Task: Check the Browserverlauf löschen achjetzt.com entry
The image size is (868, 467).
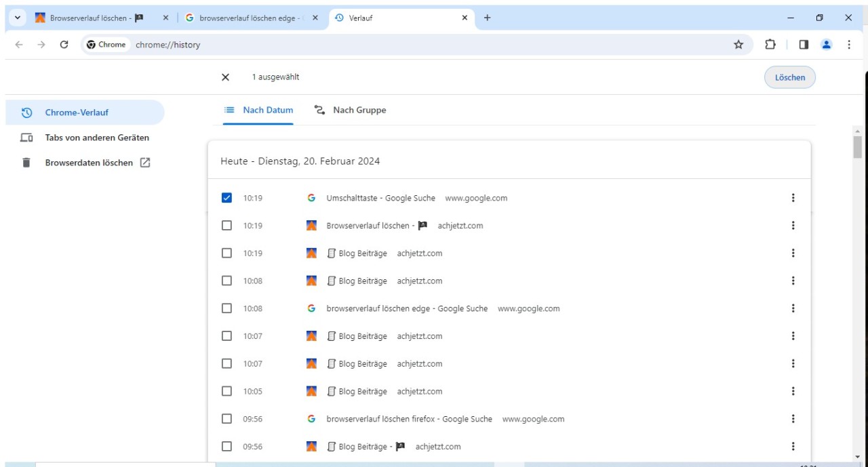Action: 226,226
